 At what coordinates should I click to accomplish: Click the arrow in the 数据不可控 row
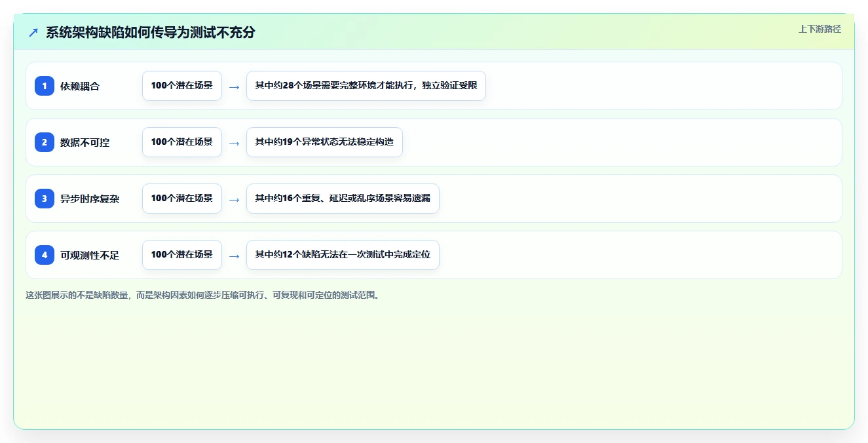click(235, 143)
